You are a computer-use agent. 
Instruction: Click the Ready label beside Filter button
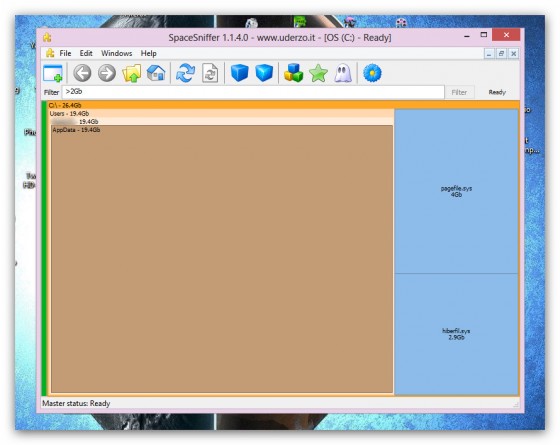tap(497, 92)
